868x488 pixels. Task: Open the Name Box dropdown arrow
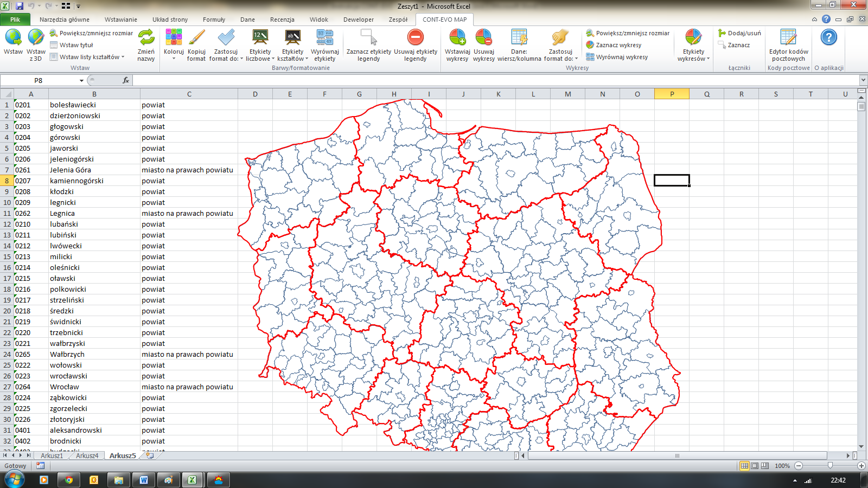81,80
